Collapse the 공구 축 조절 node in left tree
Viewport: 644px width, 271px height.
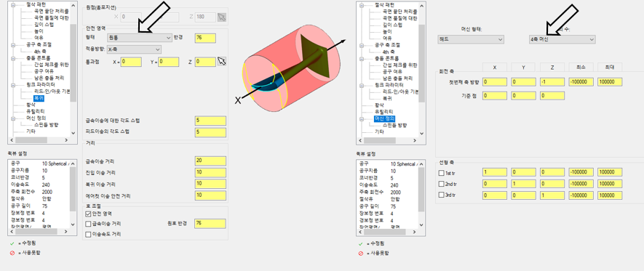click(13, 44)
